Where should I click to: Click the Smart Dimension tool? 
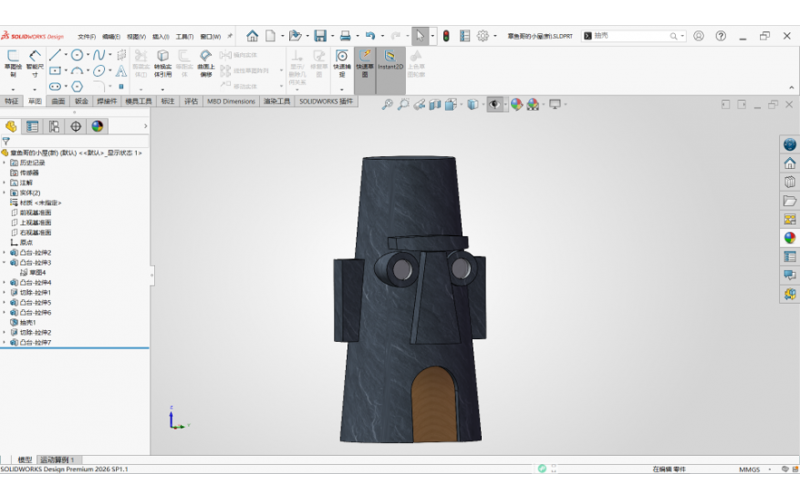(35, 63)
